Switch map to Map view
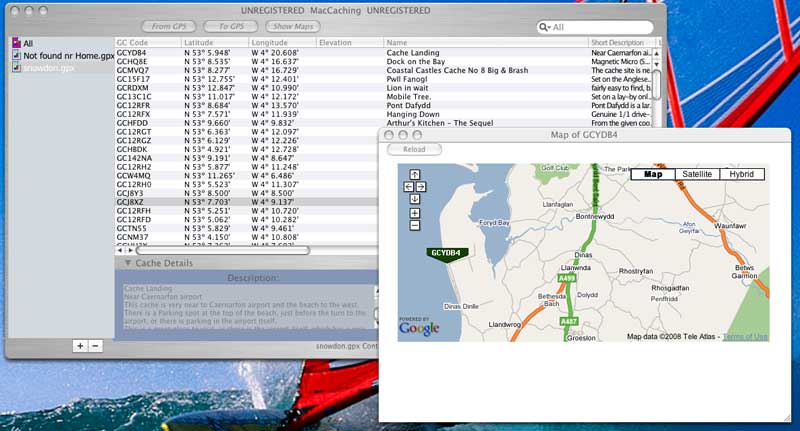The width and height of the screenshot is (800, 431). tap(653, 174)
